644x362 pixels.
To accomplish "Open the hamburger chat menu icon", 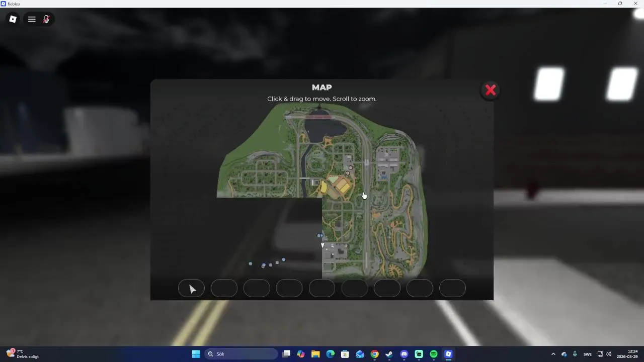I will (x=32, y=19).
